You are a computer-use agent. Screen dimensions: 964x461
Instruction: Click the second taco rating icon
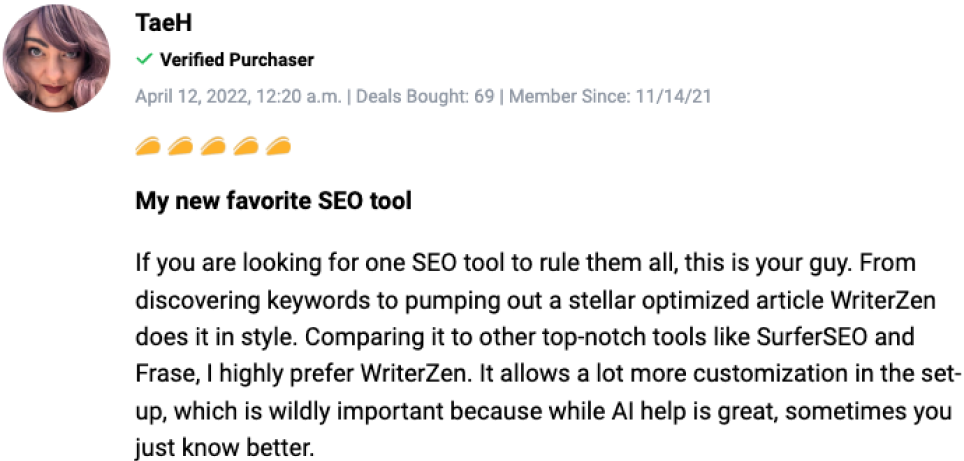click(x=180, y=146)
